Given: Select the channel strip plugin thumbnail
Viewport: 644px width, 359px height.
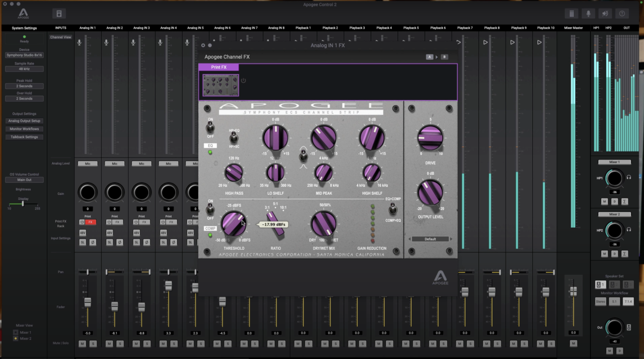Looking at the screenshot, I should click(220, 85).
